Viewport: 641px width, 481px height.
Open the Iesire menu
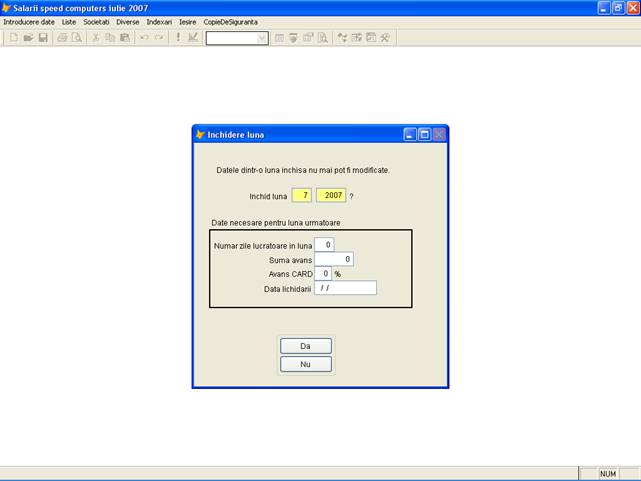pos(188,22)
